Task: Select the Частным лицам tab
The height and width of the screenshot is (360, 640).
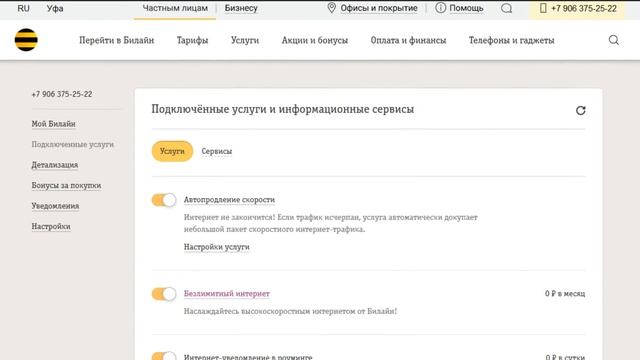Action: (x=175, y=8)
